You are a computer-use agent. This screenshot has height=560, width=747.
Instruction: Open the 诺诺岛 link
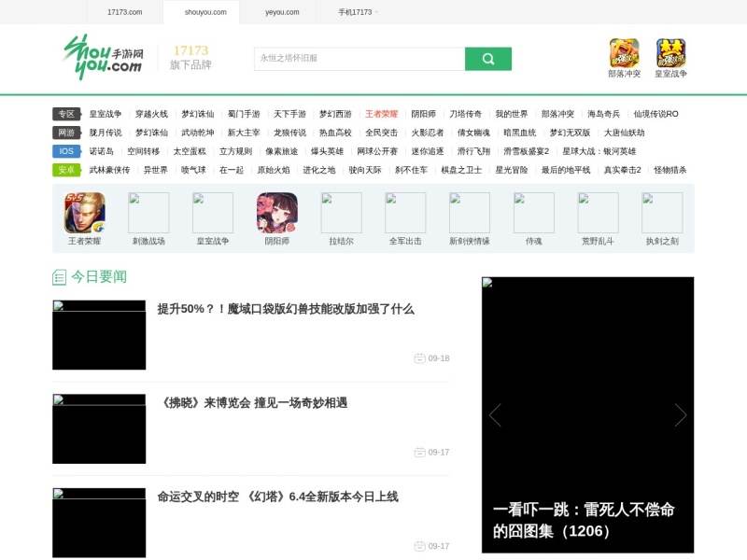(102, 151)
